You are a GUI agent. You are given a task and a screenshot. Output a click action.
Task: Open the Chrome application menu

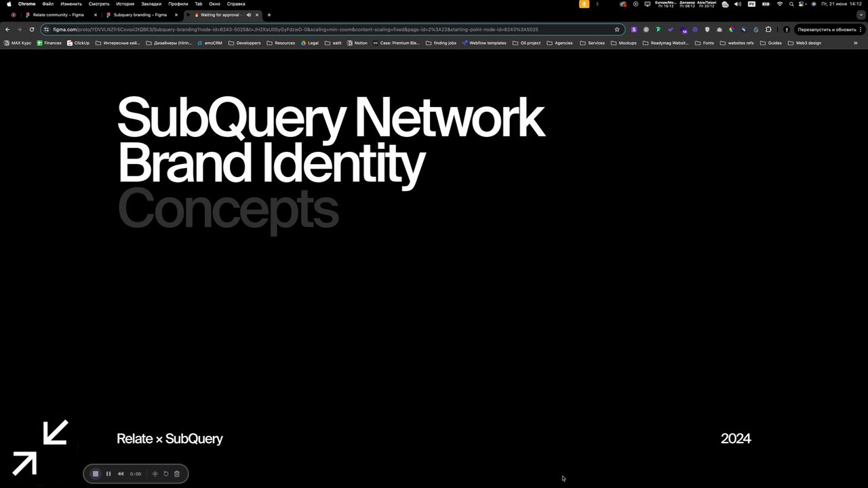(x=26, y=4)
